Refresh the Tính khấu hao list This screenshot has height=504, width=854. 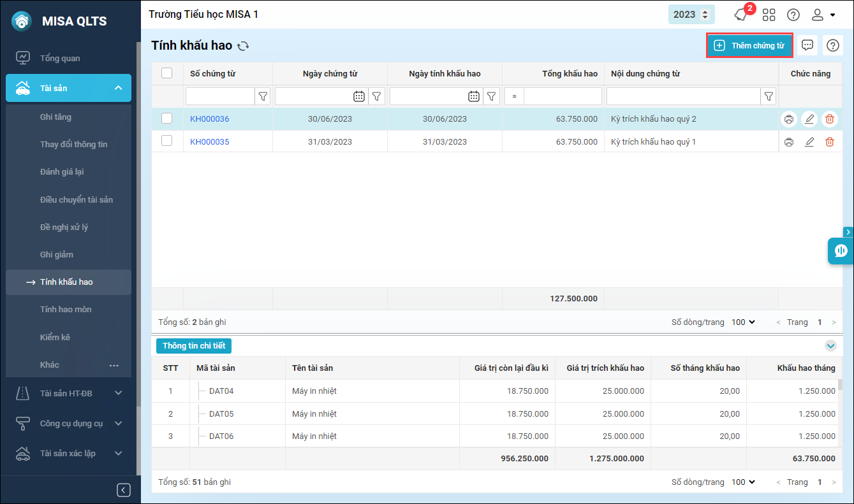[x=243, y=46]
